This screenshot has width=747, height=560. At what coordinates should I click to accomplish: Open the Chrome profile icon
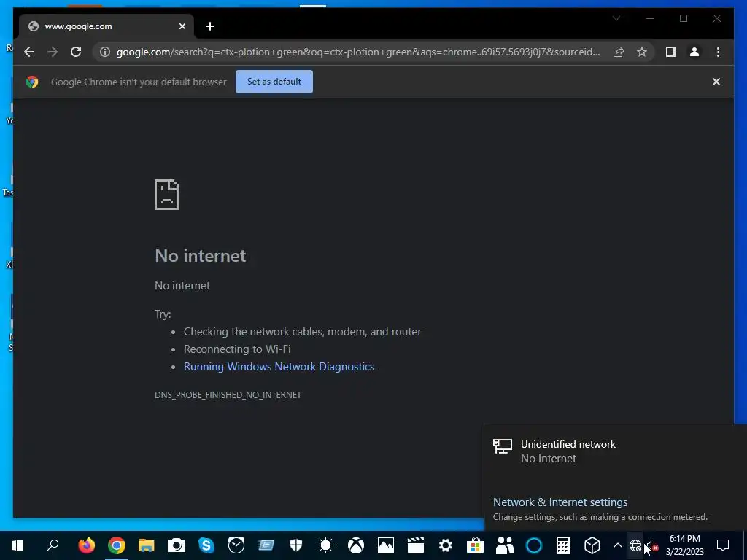pos(694,52)
